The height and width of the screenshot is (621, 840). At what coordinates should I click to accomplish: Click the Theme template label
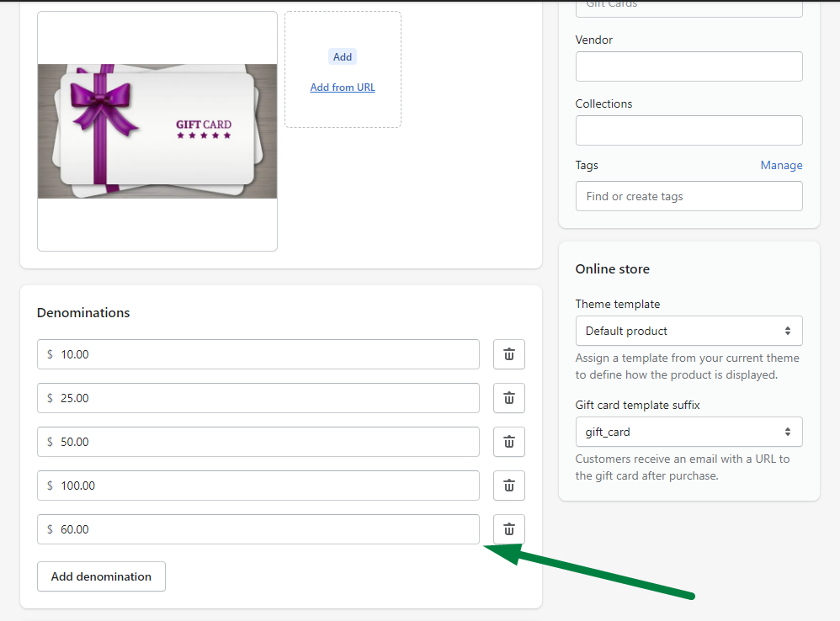[618, 304]
